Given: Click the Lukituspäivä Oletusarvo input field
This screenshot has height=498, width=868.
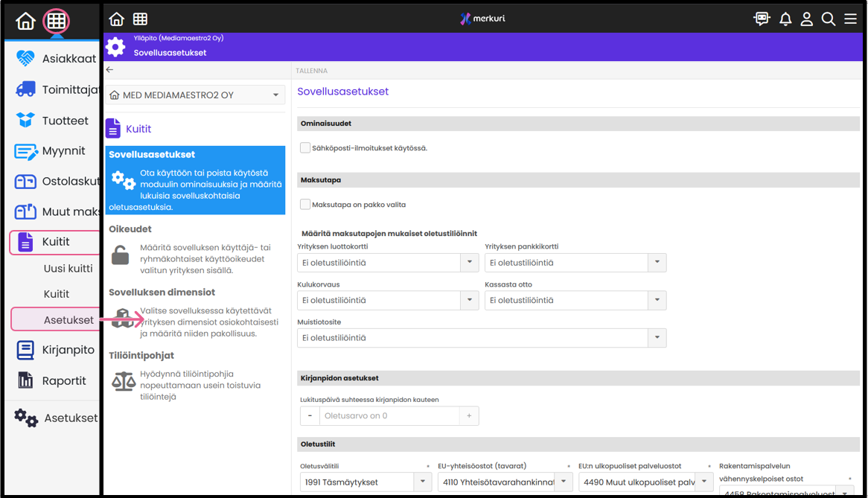Looking at the screenshot, I should click(389, 416).
